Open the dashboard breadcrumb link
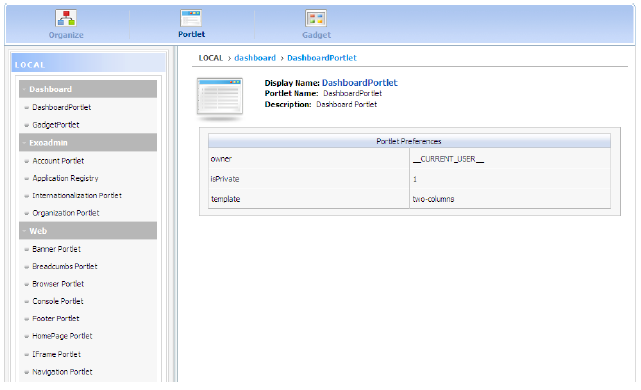The image size is (641, 390). tap(255, 58)
